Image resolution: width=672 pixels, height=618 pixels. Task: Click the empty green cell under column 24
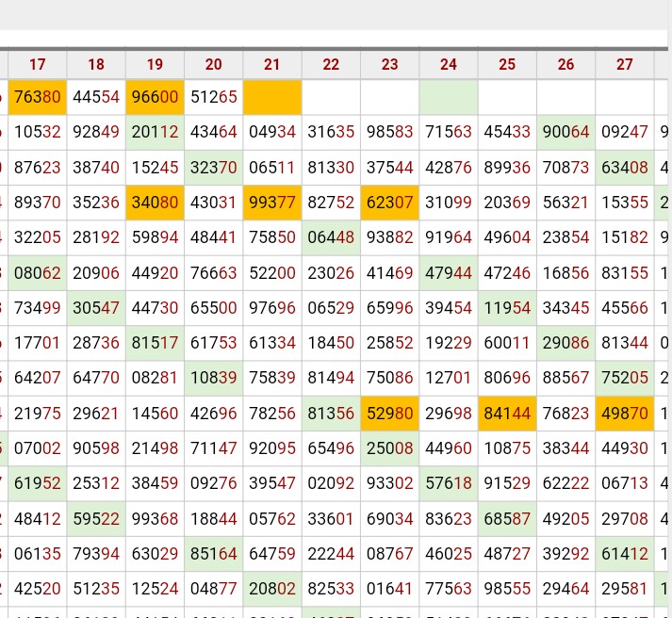(x=449, y=97)
